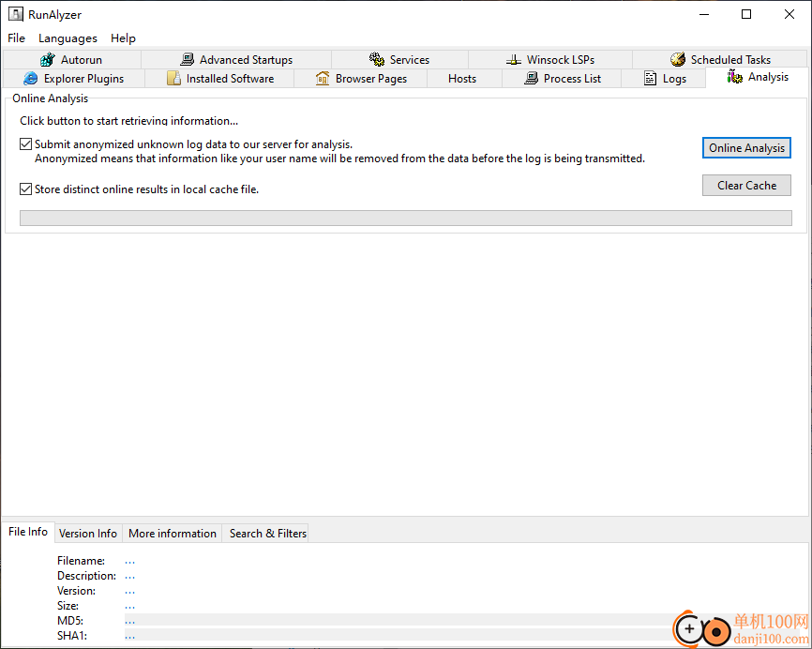The height and width of the screenshot is (649, 812).
Task: Click the Browser Pages house icon
Action: 323,78
